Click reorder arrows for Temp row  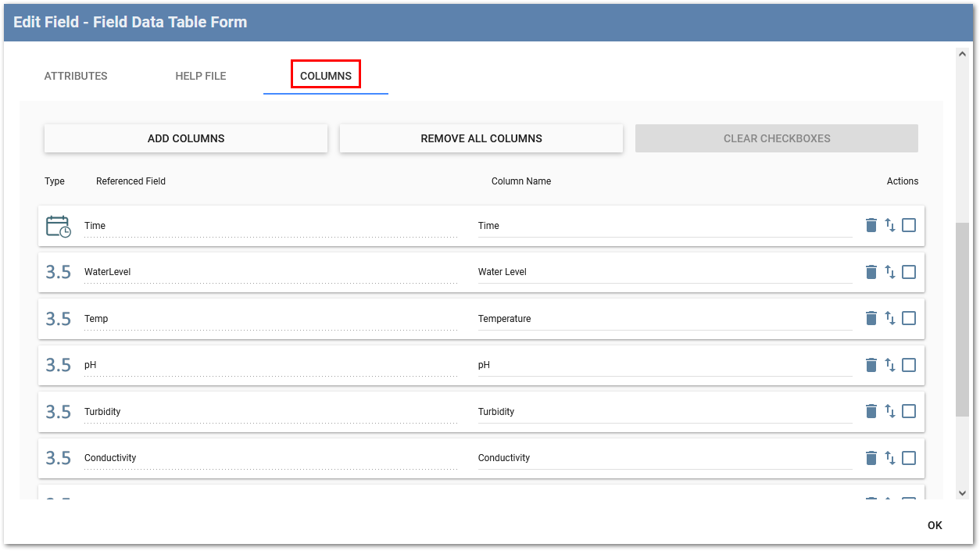(x=890, y=318)
